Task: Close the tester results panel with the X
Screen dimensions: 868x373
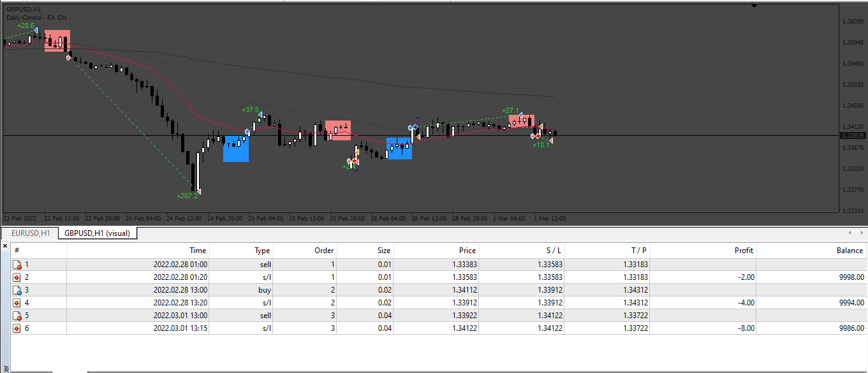Action: click(4, 245)
